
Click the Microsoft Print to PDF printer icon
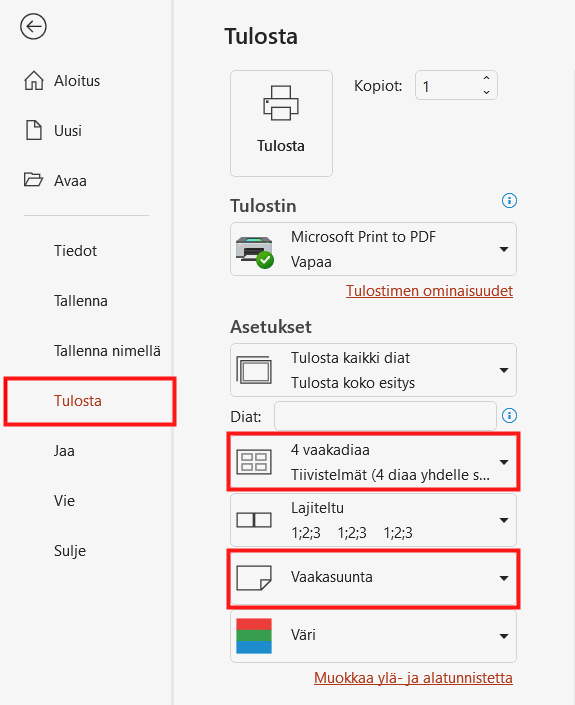coord(255,252)
